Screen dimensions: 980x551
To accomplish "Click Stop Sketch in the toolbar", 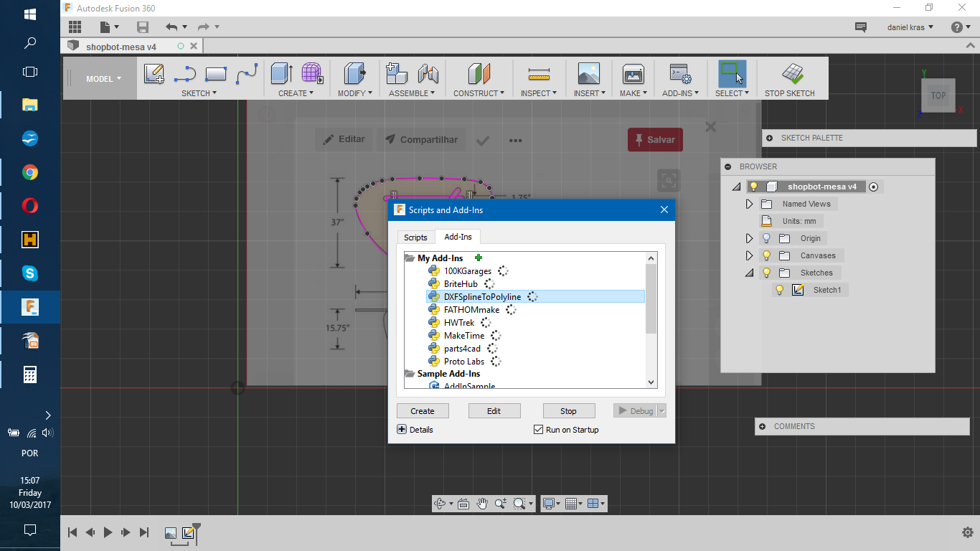I will [790, 79].
